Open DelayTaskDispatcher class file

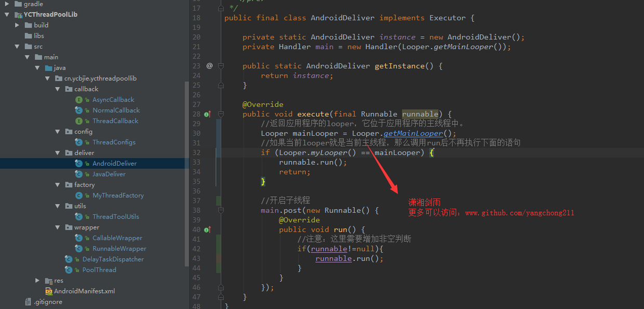pyautogui.click(x=113, y=259)
